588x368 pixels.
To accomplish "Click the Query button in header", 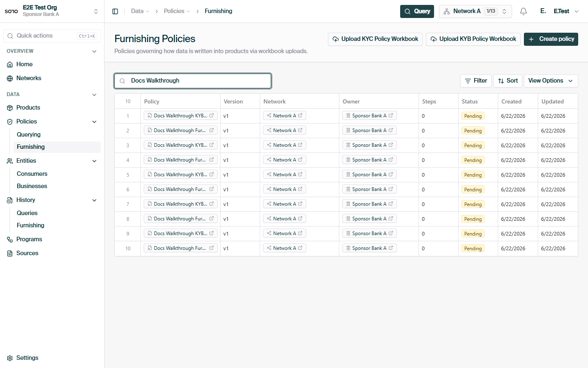I will pos(417,11).
